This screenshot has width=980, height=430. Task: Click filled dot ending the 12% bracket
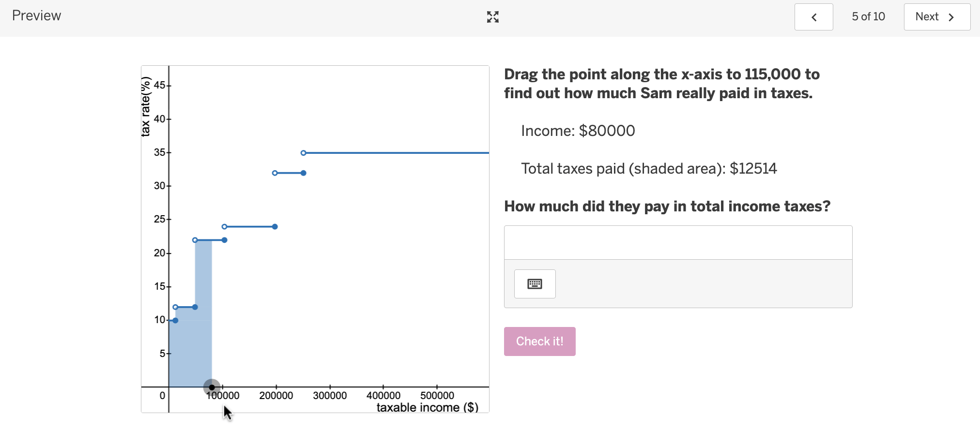tap(195, 307)
